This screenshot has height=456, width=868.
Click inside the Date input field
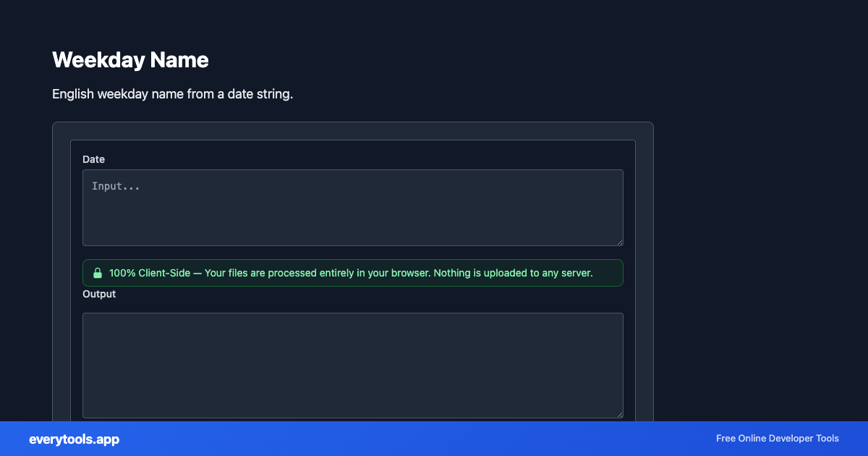353,208
